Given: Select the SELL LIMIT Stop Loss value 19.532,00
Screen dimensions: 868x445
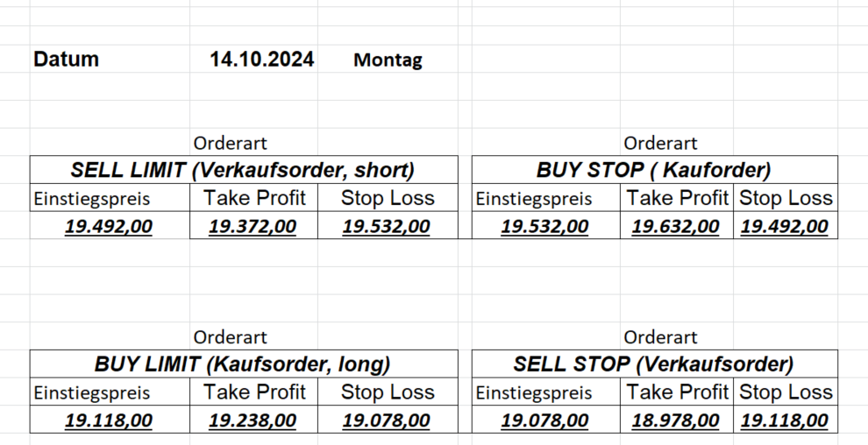Looking at the screenshot, I should click(387, 227).
